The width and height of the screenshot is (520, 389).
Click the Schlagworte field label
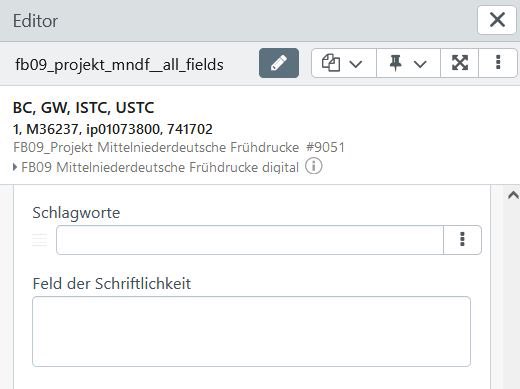76,213
